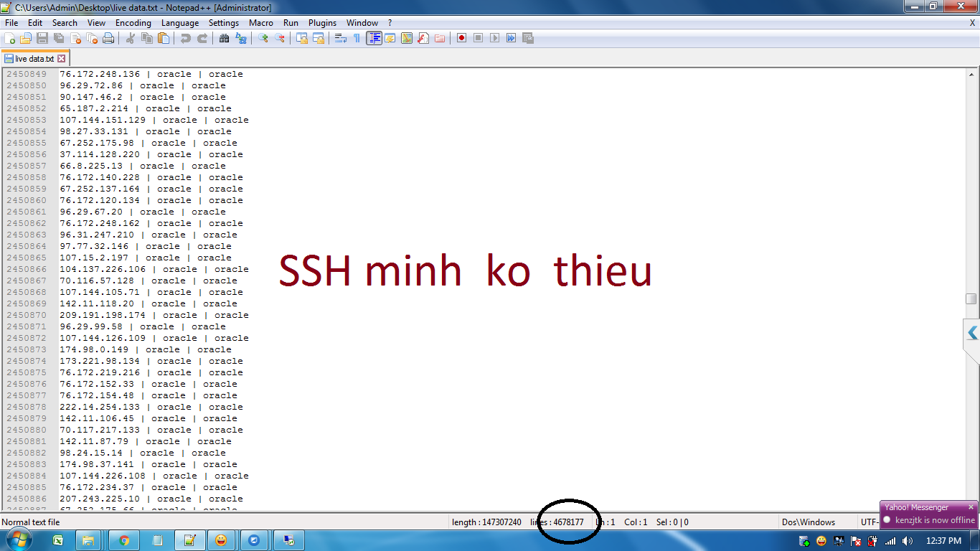Open the Search menu

pyautogui.click(x=65, y=23)
